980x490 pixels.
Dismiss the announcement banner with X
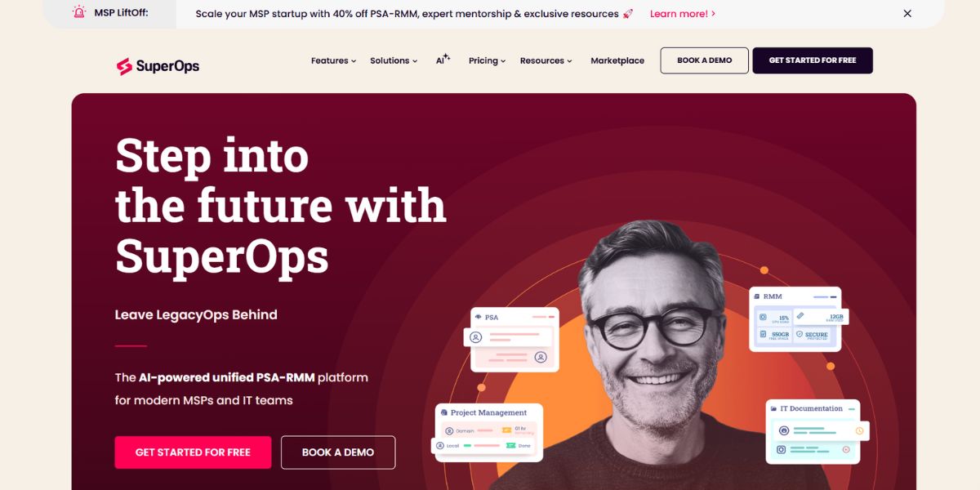click(907, 13)
